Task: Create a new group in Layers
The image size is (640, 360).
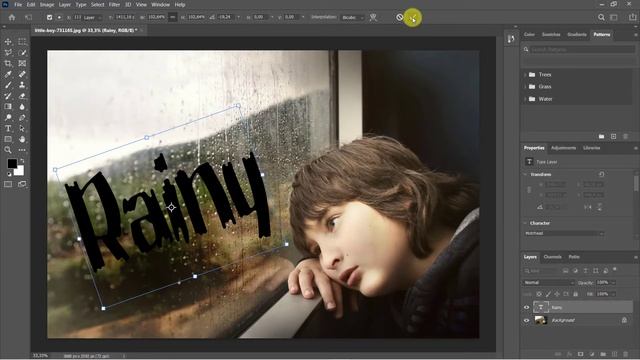Action: [x=603, y=354]
